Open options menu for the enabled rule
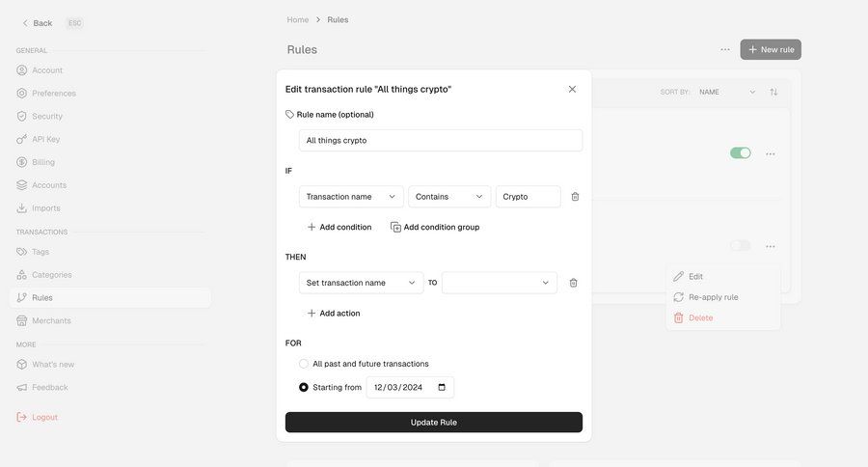868x467 pixels. (770, 153)
